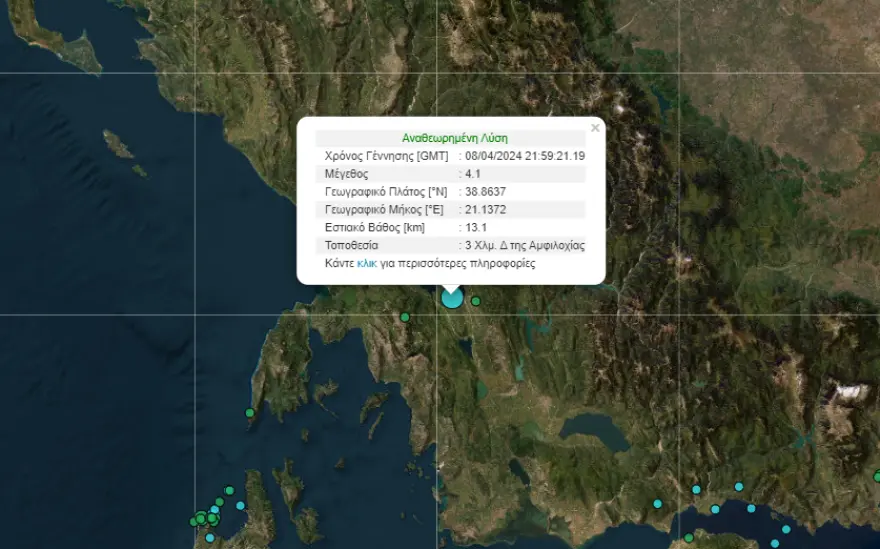Screen dimensions: 880x549
Task: Select the easternmost cyan marker in the gulf
Action: 786,529
